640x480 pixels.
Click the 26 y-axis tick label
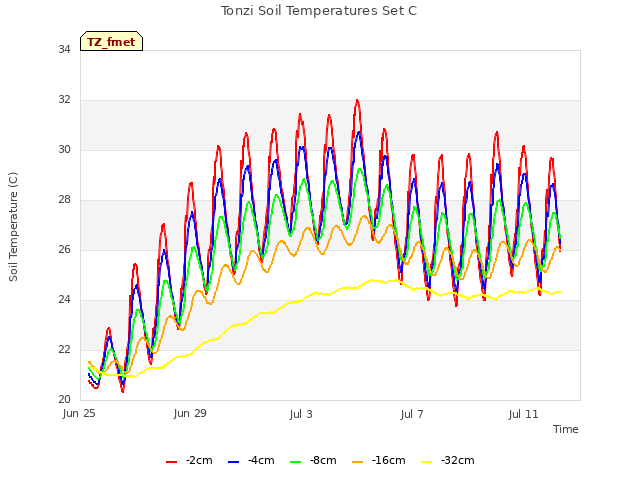tap(64, 250)
